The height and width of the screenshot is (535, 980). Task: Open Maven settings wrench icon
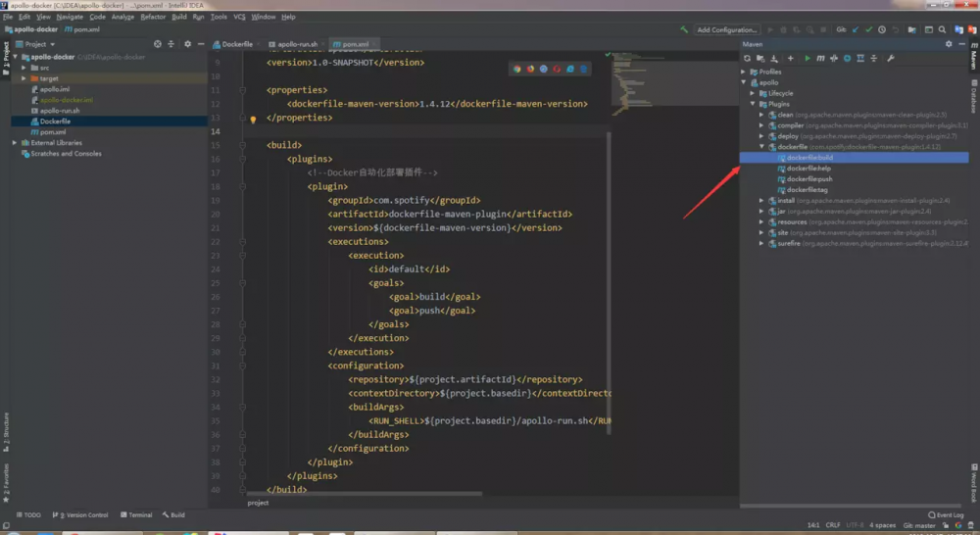click(890, 59)
